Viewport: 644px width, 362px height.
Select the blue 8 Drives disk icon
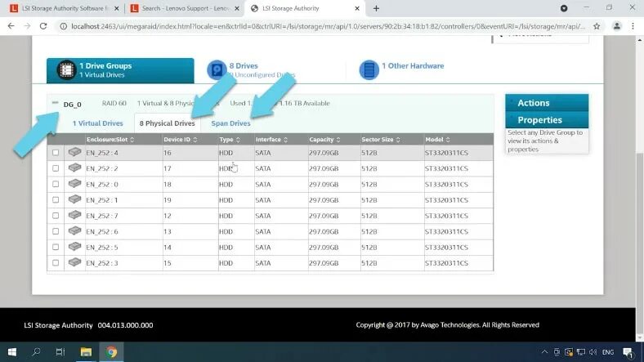pos(217,69)
